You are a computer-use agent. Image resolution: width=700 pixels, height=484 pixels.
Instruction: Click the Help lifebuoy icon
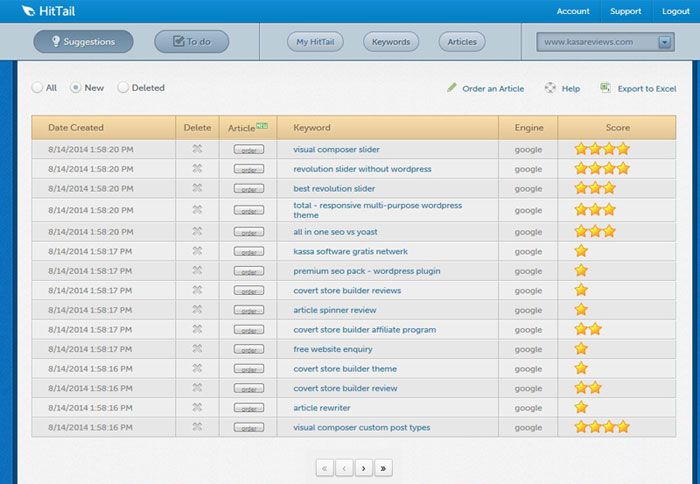pyautogui.click(x=550, y=88)
